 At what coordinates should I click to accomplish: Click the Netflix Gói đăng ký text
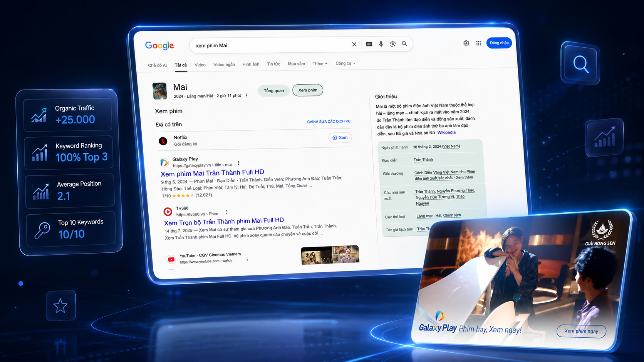point(185,144)
